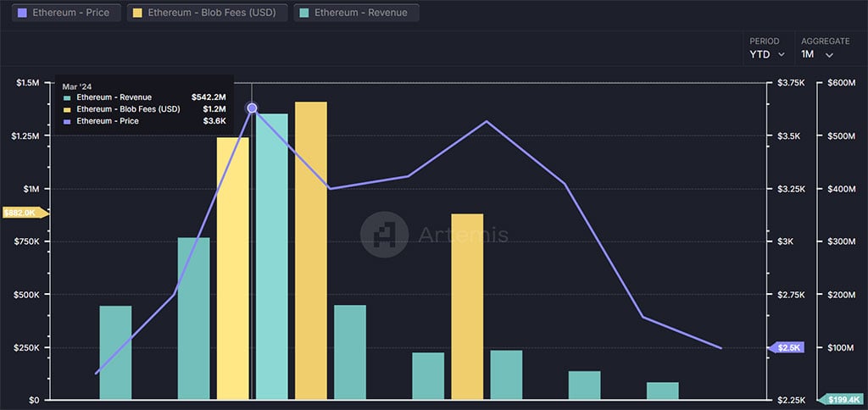This screenshot has height=410, width=868.
Task: Click the chevron next to YTD
Action: pos(781,55)
